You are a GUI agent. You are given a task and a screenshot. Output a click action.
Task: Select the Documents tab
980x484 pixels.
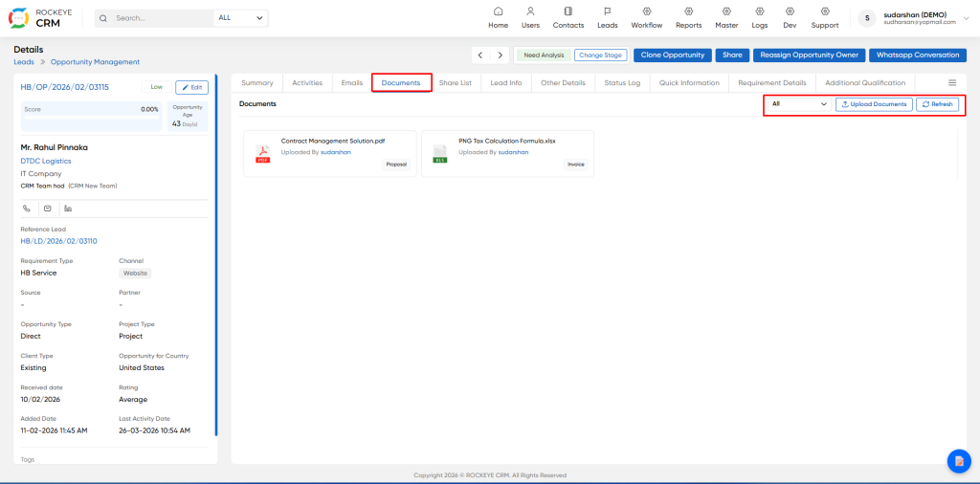pos(401,82)
